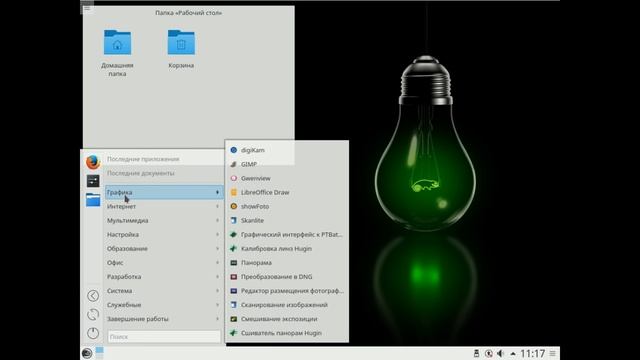Image resolution: width=640 pixels, height=360 pixels.
Task: Expand the Мультимедиа category arrow
Action: pos(217,220)
